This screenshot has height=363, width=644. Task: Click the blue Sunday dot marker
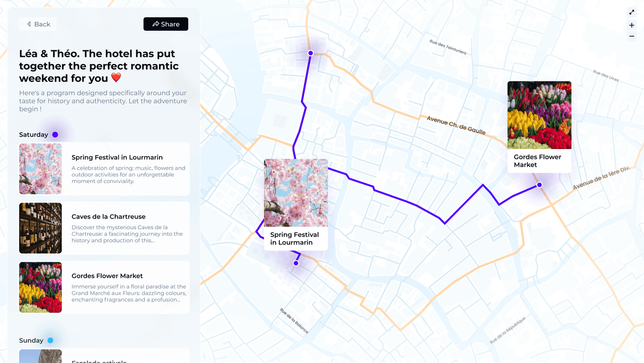pos(50,340)
